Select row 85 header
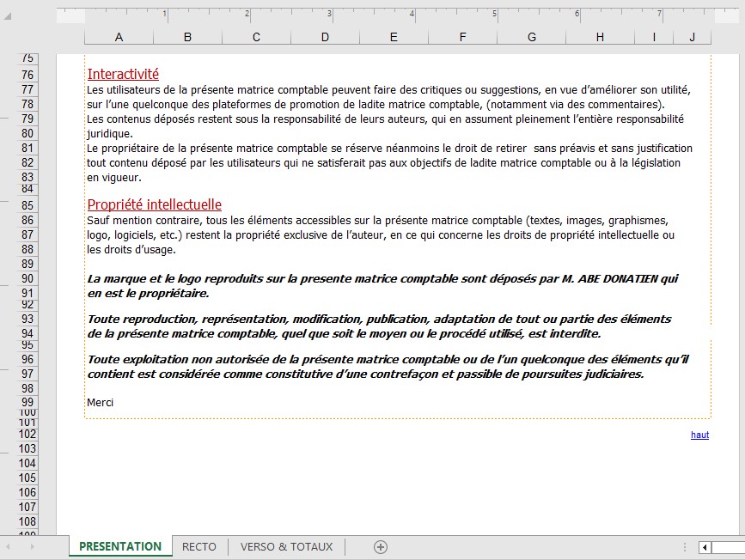The width and height of the screenshot is (745, 560). click(x=27, y=205)
